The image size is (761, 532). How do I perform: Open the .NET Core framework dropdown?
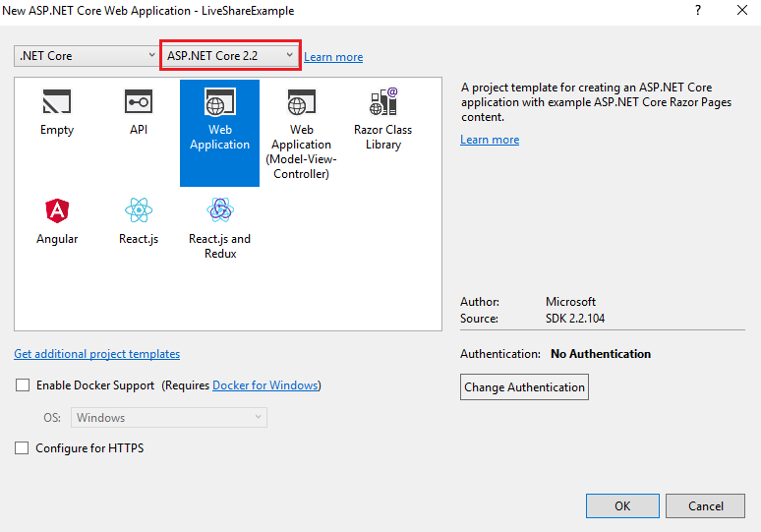tap(86, 56)
